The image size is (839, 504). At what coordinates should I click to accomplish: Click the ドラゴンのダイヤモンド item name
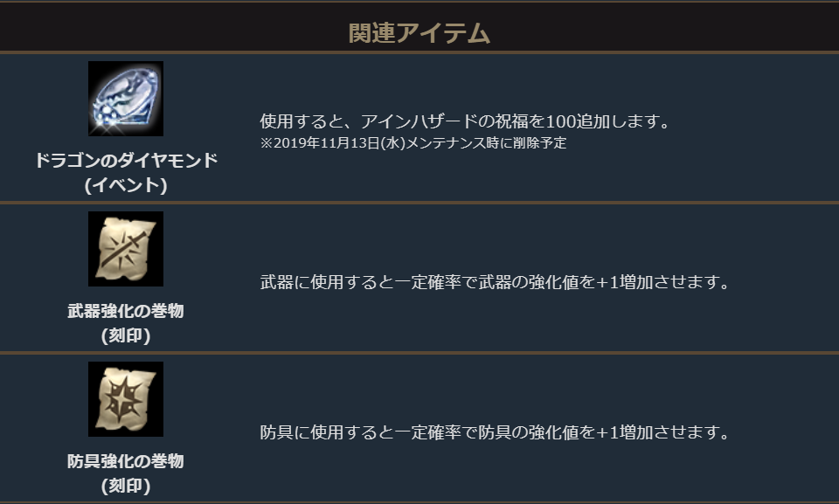[x=125, y=161]
